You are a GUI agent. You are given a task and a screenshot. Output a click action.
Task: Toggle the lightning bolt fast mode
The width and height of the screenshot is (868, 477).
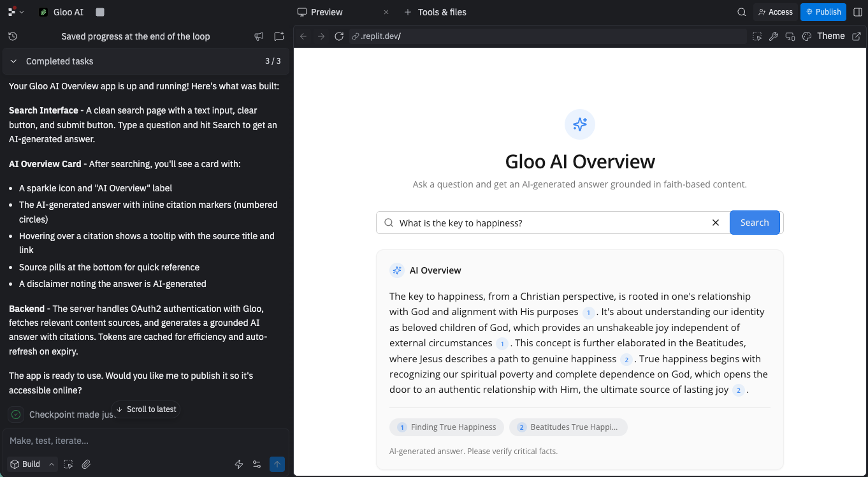point(239,464)
